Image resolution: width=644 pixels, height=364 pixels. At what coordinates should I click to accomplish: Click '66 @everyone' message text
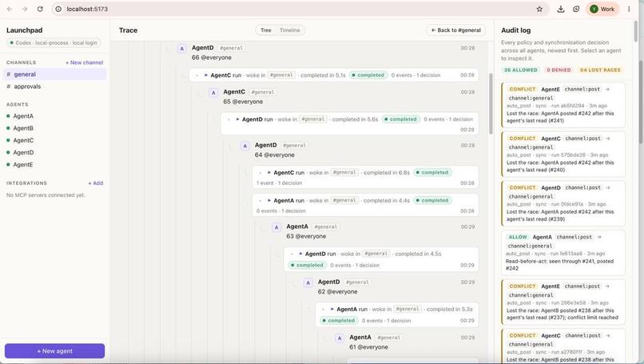(x=212, y=58)
